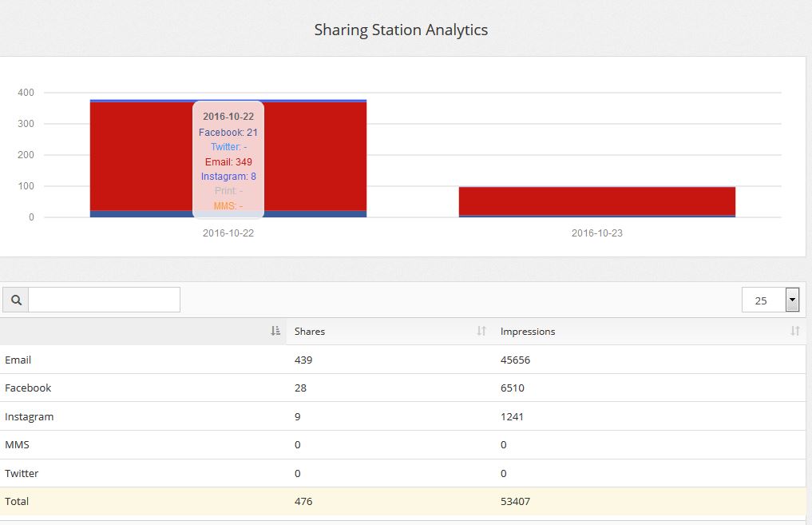Select the Facebook row label

pos(28,388)
